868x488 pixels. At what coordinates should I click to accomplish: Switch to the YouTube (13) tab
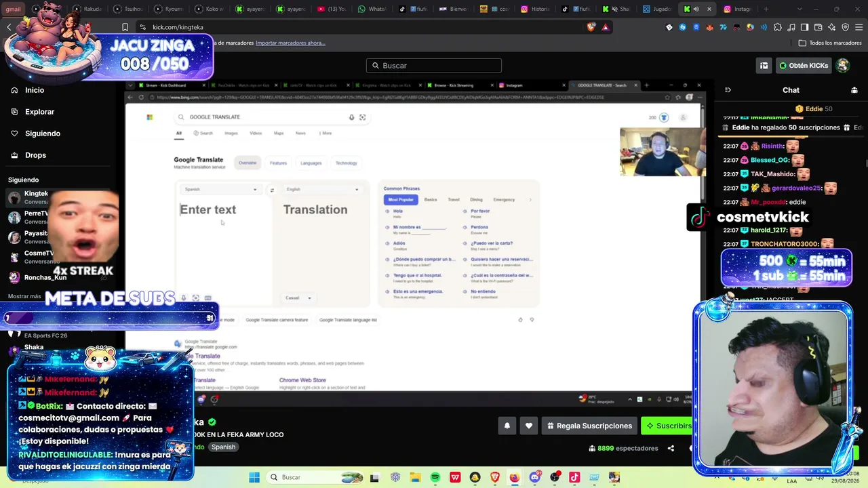tap(332, 9)
